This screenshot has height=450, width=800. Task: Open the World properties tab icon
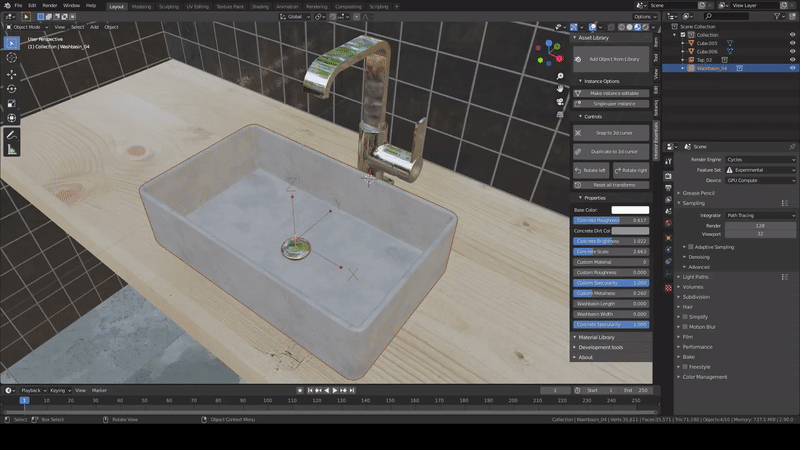(x=668, y=223)
